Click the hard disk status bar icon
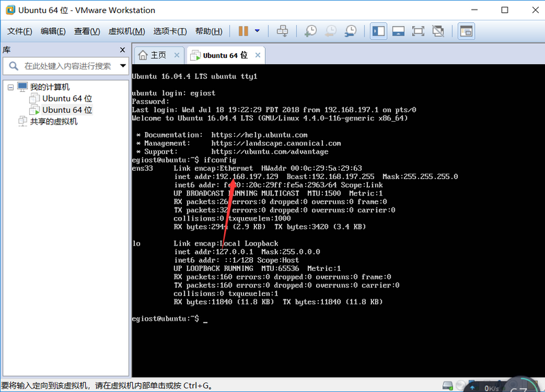This screenshot has width=545, height=392. pos(448,385)
